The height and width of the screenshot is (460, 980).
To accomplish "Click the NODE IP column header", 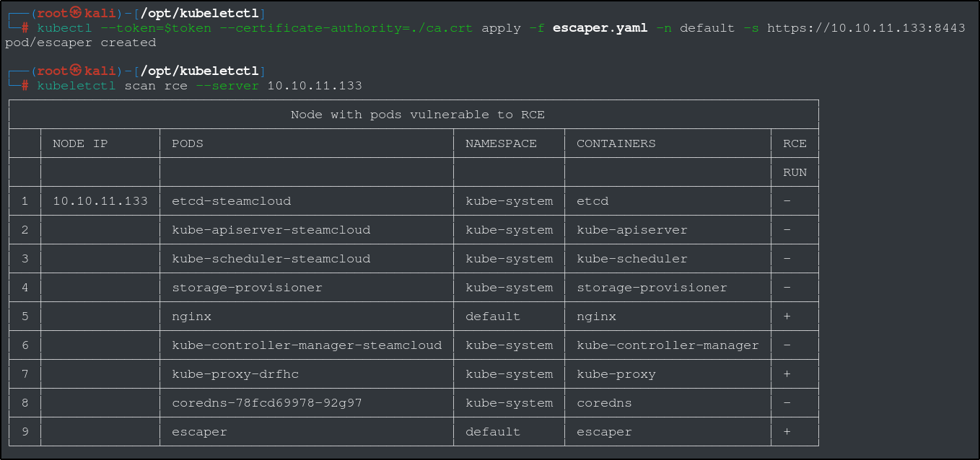I will pos(80,143).
